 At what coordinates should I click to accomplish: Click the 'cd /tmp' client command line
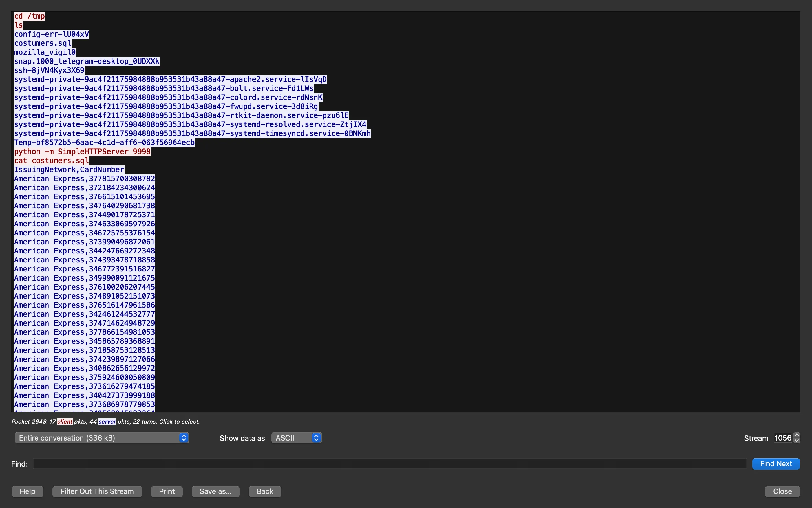(x=30, y=16)
